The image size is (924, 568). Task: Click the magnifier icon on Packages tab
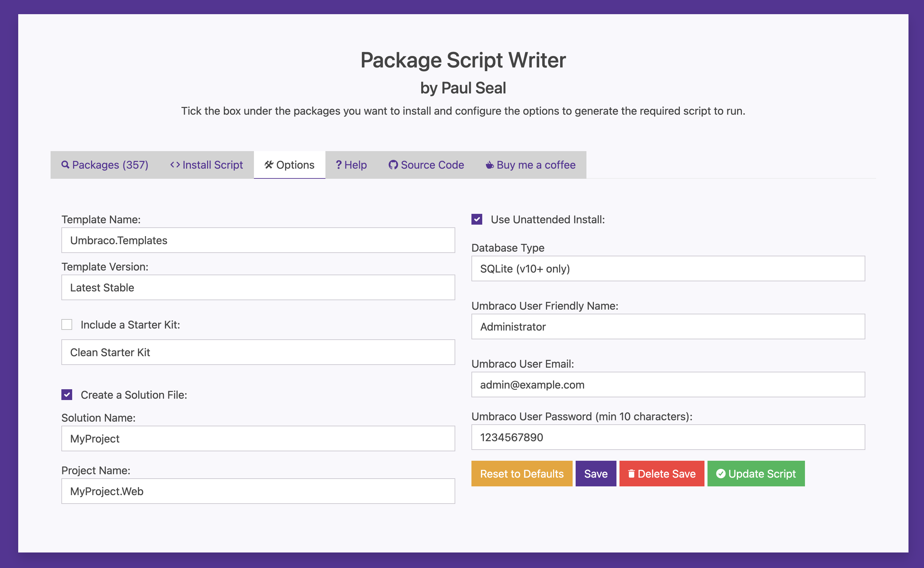[x=65, y=165]
